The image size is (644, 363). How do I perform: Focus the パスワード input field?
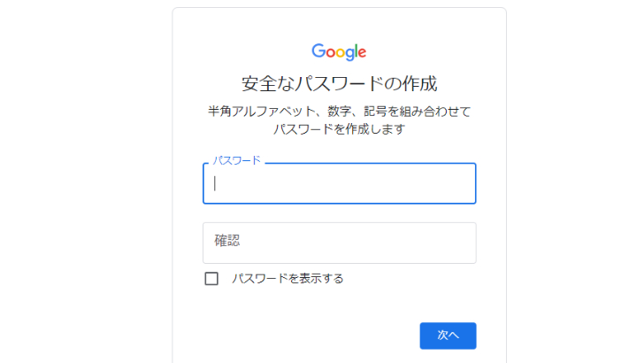340,183
